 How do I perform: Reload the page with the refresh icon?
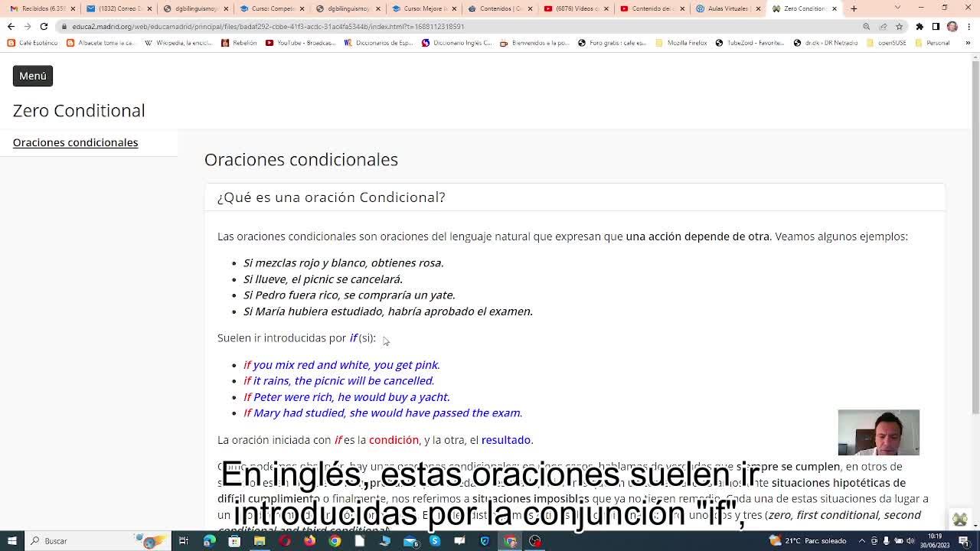[44, 26]
